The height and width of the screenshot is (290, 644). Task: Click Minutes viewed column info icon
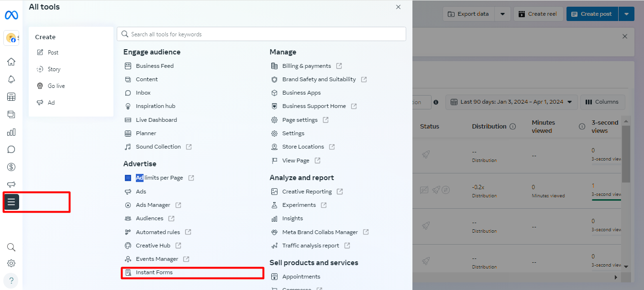click(x=582, y=127)
